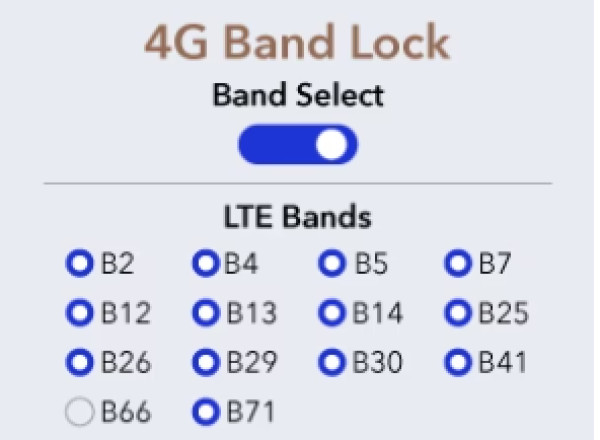The height and width of the screenshot is (440, 600).
Task: Select the B4 LTE band
Action: [205, 264]
